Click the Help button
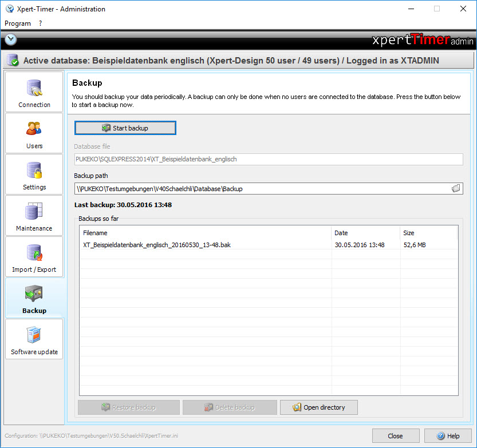The height and width of the screenshot is (448, 477). [x=448, y=435]
